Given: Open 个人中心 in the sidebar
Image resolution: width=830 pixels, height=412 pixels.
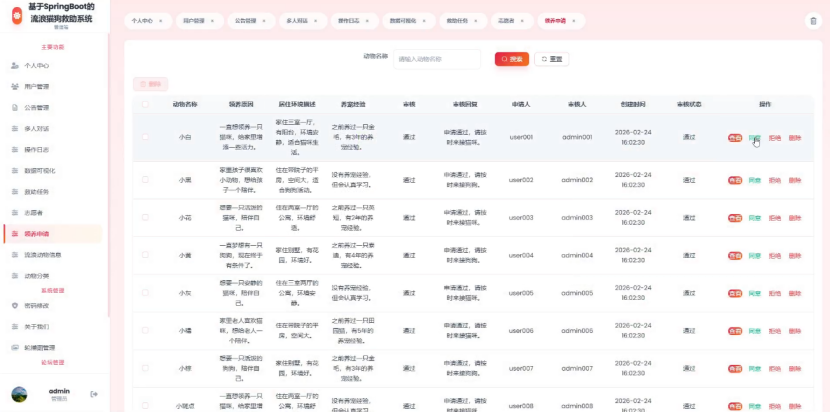Looking at the screenshot, I should tap(52, 66).
